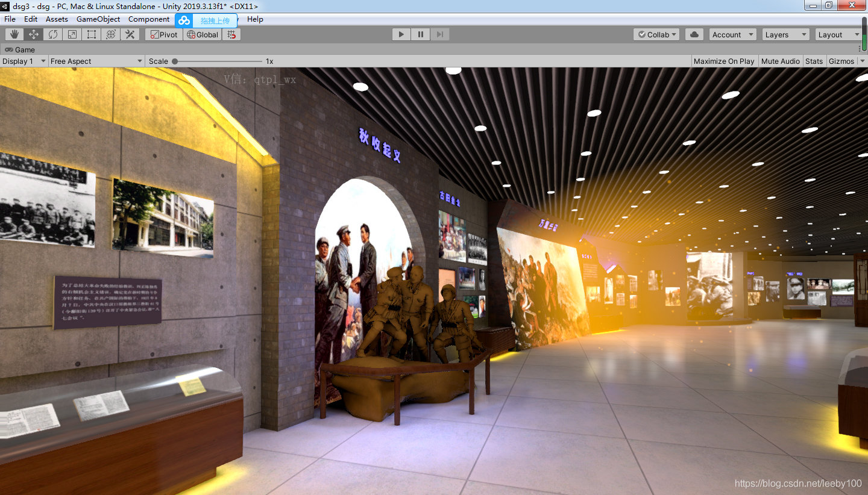Click the Collab cloud icon
Screen dimensions: 868x495
point(693,34)
